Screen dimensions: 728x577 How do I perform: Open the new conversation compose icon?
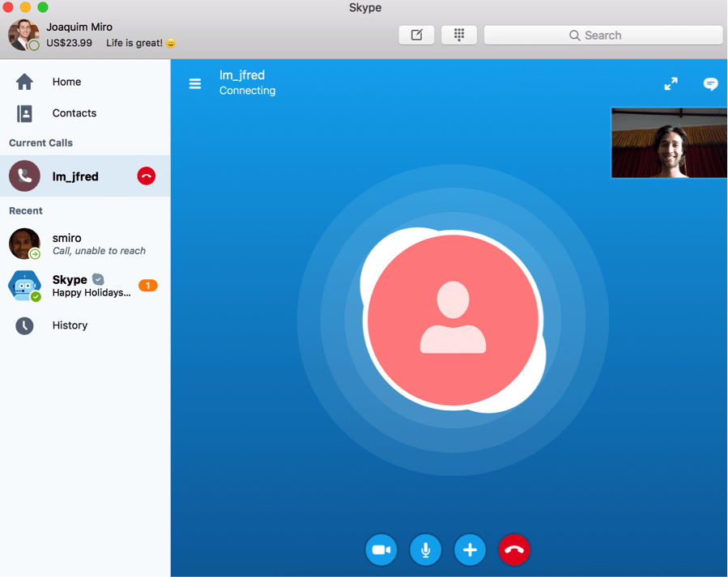click(x=416, y=36)
